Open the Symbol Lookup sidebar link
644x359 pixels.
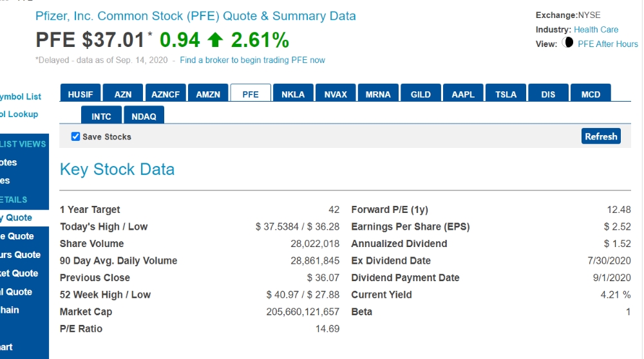(x=19, y=114)
